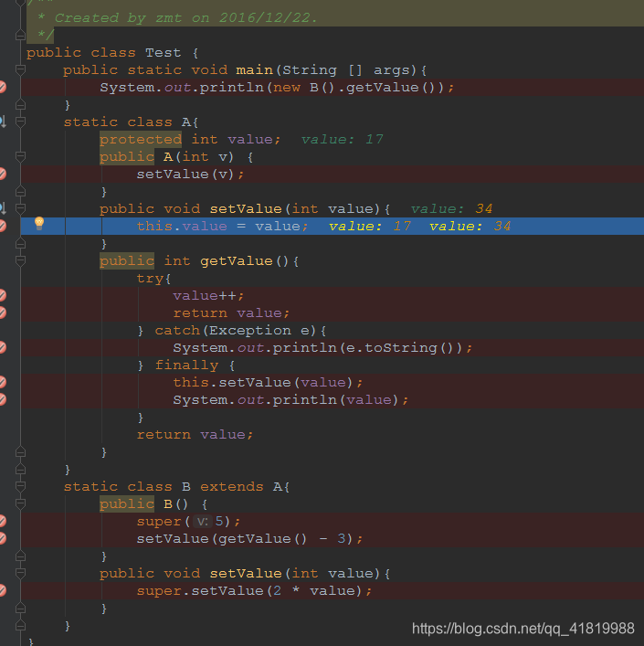Click the overridden gutter icon beside class A
Screen dimensions: 644x646
(x=3, y=122)
